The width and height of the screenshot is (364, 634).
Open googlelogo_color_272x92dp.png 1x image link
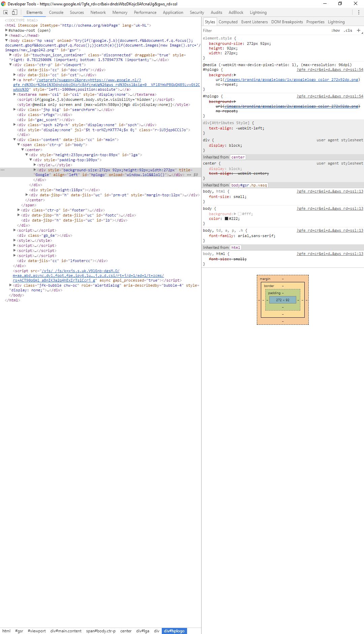coord(292,80)
